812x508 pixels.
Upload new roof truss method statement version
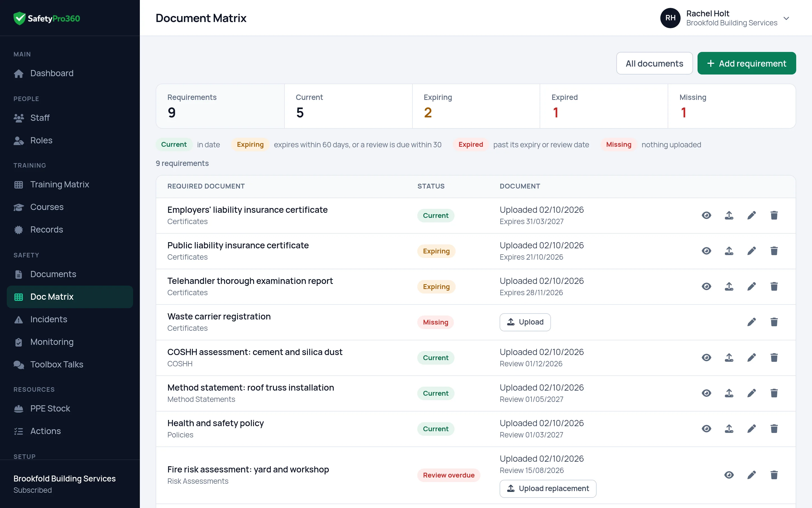(729, 393)
